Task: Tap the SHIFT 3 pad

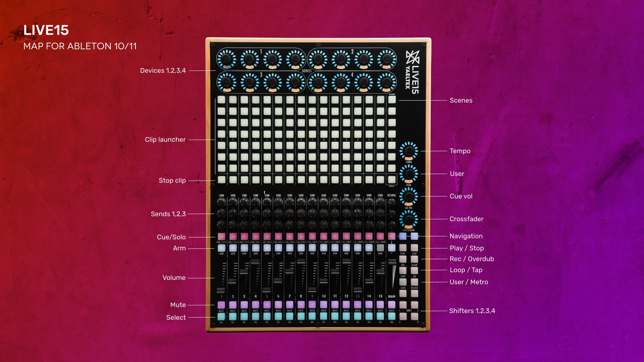Action: click(403, 316)
